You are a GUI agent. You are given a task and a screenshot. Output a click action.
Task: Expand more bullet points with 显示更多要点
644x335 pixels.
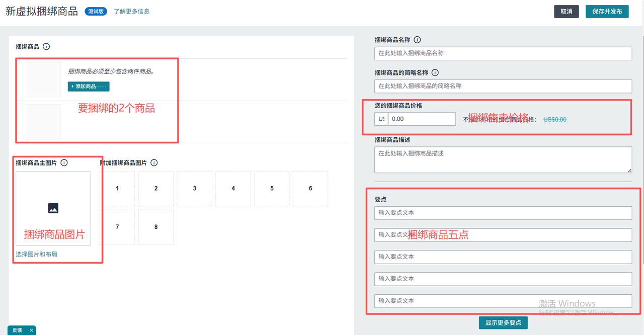tap(503, 322)
